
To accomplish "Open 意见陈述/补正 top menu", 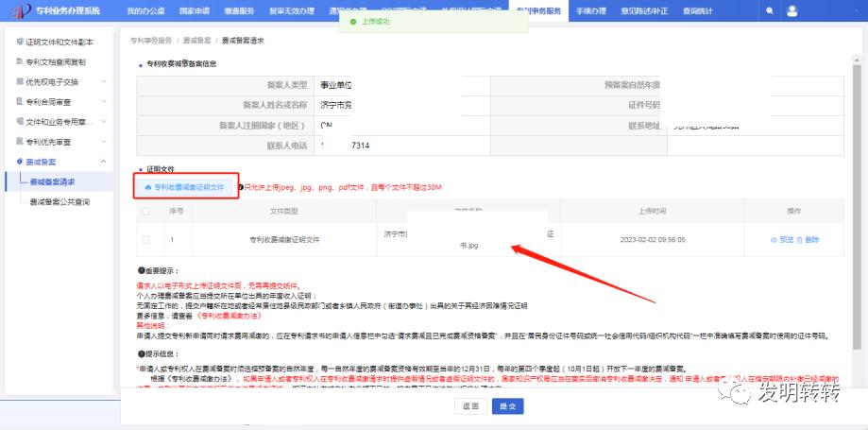I will pyautogui.click(x=644, y=11).
